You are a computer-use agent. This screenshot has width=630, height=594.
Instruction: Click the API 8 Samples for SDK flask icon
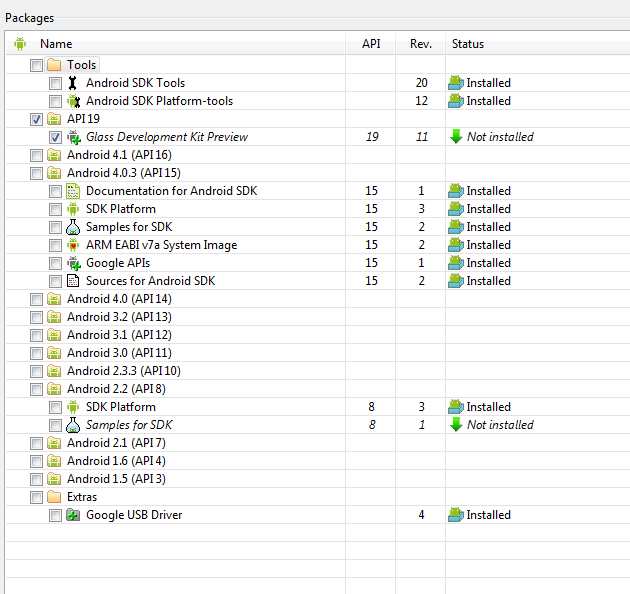tap(73, 425)
